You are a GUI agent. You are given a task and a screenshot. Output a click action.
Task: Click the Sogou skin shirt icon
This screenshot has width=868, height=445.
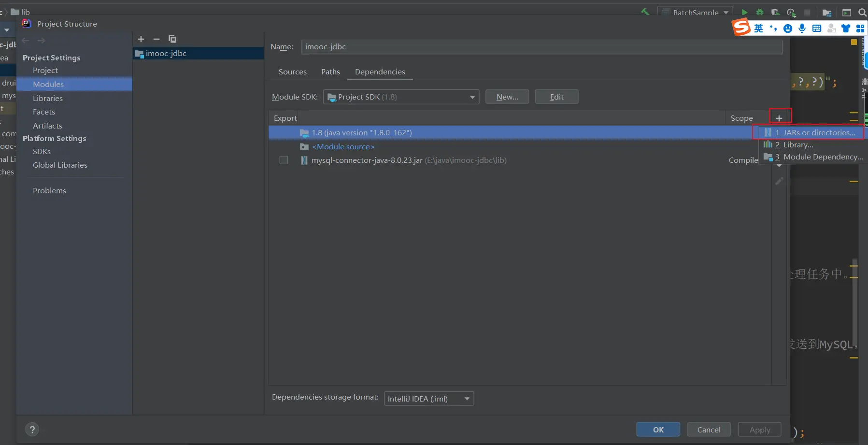click(x=846, y=29)
